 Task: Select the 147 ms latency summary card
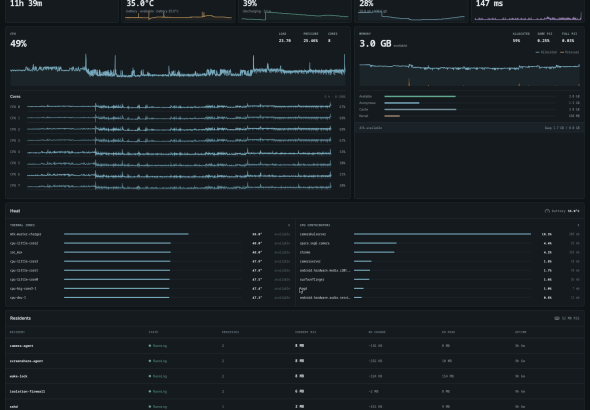528,11
